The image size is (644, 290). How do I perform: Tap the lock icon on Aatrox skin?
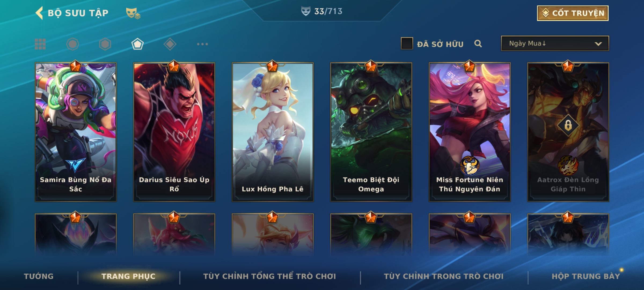[x=568, y=125]
